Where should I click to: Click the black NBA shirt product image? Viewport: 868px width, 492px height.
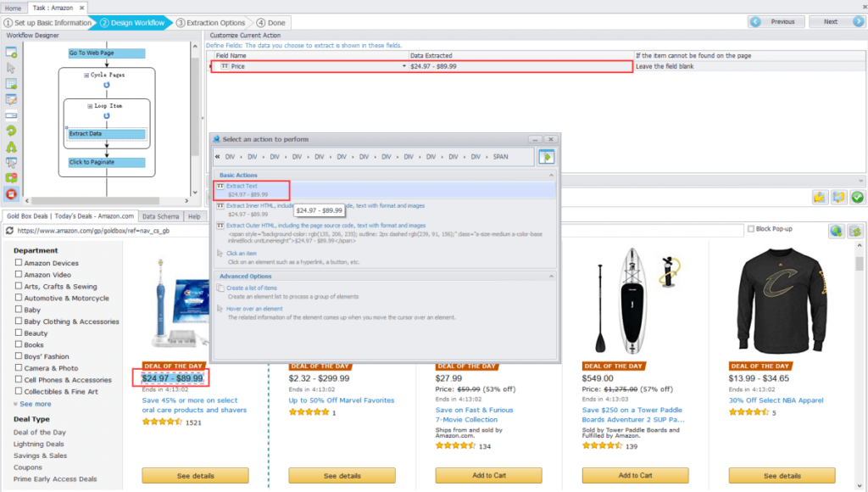tap(782, 300)
